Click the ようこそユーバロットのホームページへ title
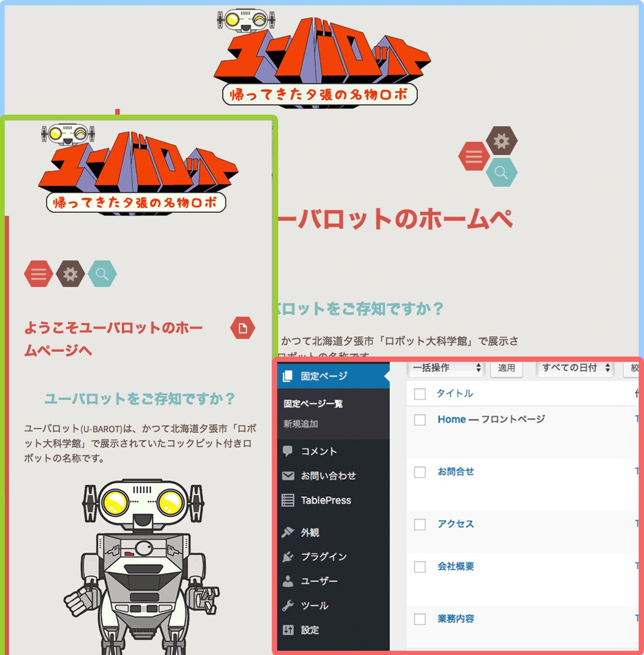Screen dimensions: 644x655 [113, 339]
